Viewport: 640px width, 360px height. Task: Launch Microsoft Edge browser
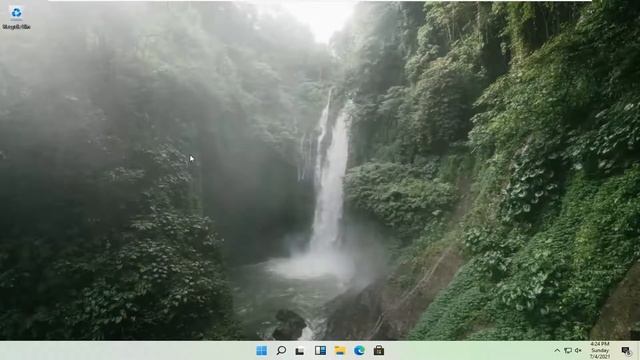click(359, 350)
